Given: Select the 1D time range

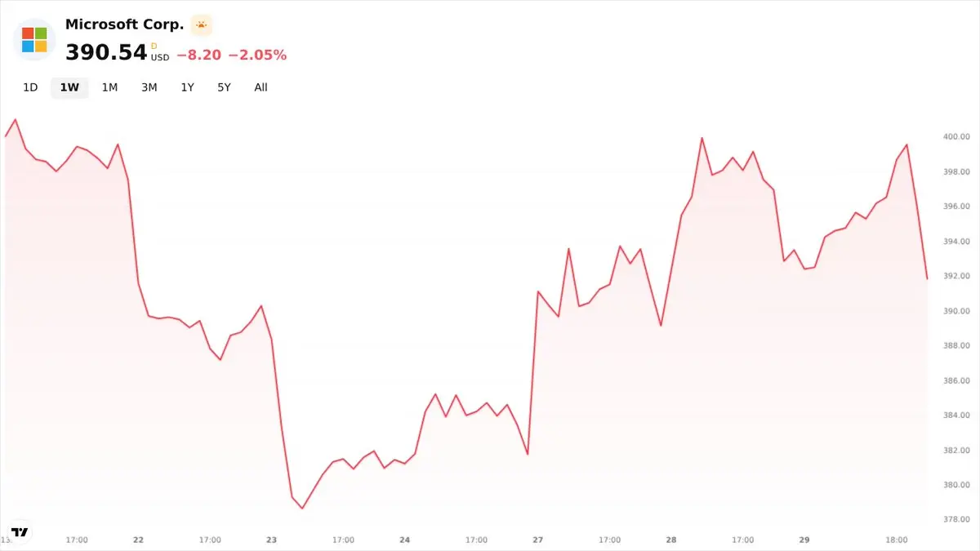Looking at the screenshot, I should (x=30, y=87).
